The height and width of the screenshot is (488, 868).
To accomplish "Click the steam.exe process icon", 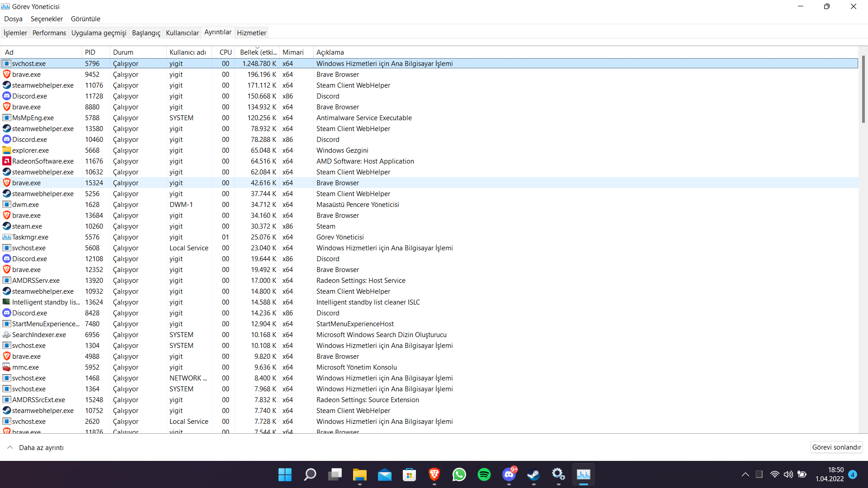I will 7,226.
